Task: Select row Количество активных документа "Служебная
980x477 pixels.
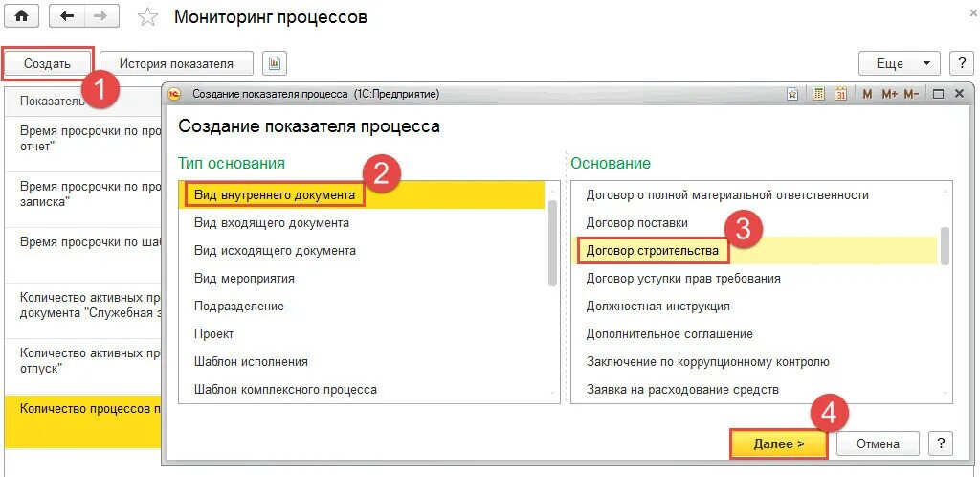Action: coord(84,310)
